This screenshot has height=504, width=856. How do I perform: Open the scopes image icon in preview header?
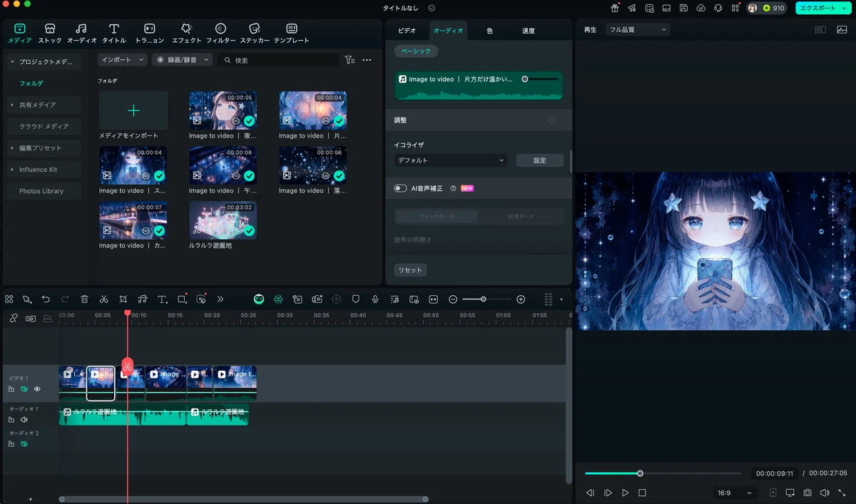point(842,30)
